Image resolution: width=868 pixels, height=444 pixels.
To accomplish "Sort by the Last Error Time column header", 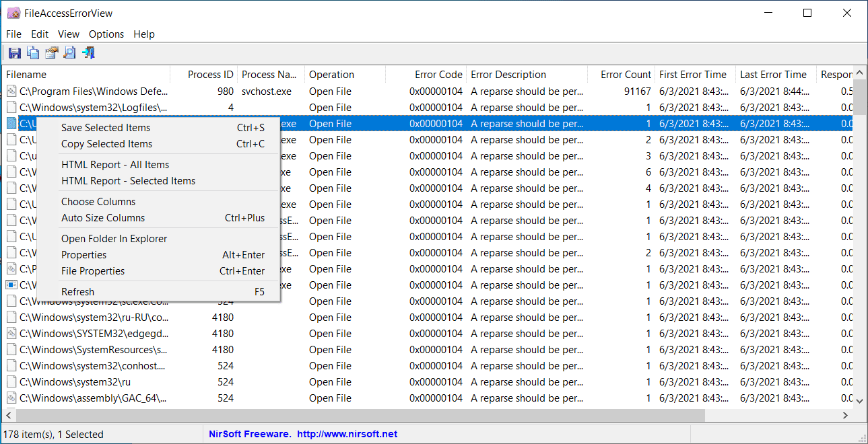I will [776, 75].
